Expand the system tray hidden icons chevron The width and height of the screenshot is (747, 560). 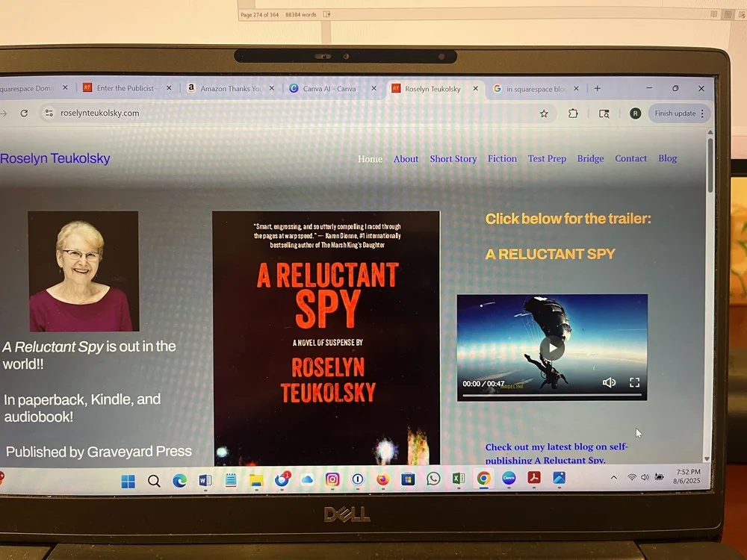point(613,477)
